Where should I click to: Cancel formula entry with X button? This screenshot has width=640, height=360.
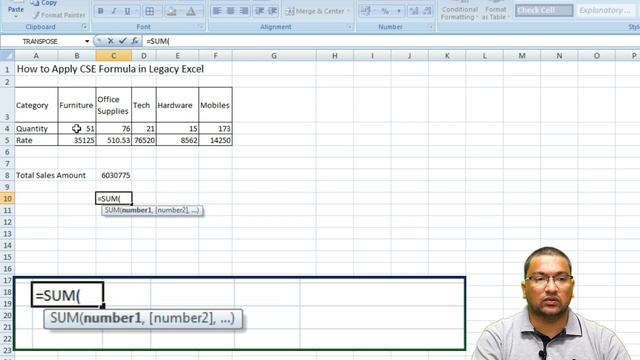(110, 41)
